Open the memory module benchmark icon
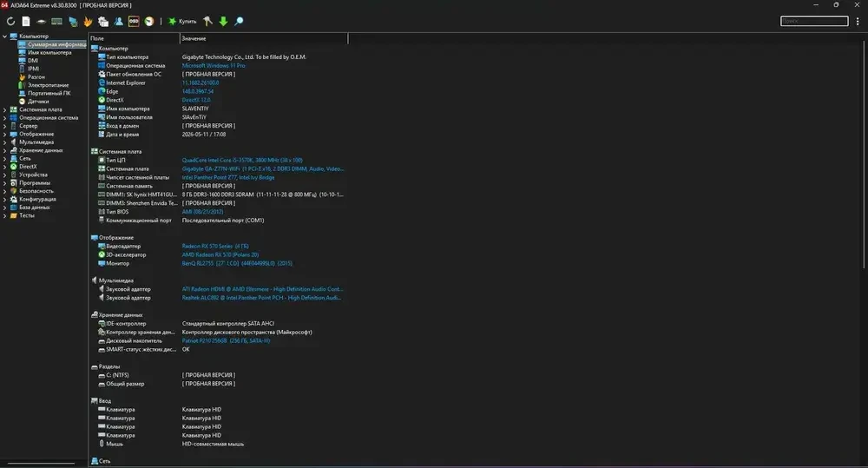This screenshot has height=468, width=868. click(x=57, y=21)
